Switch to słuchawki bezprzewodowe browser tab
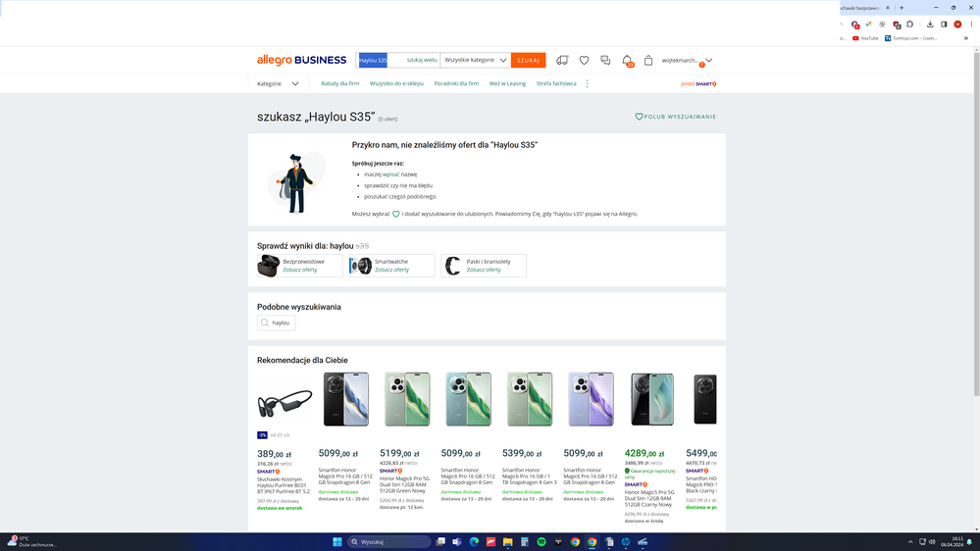 tap(860, 8)
